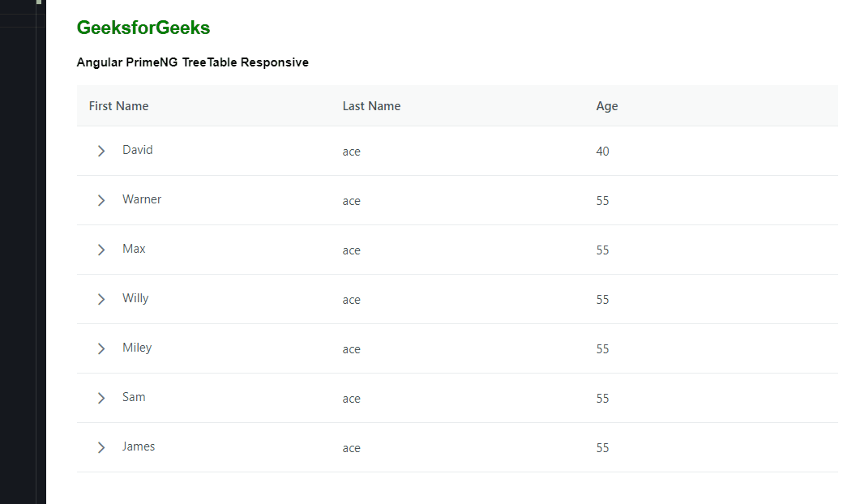Expand the Sam row chevron

click(101, 398)
